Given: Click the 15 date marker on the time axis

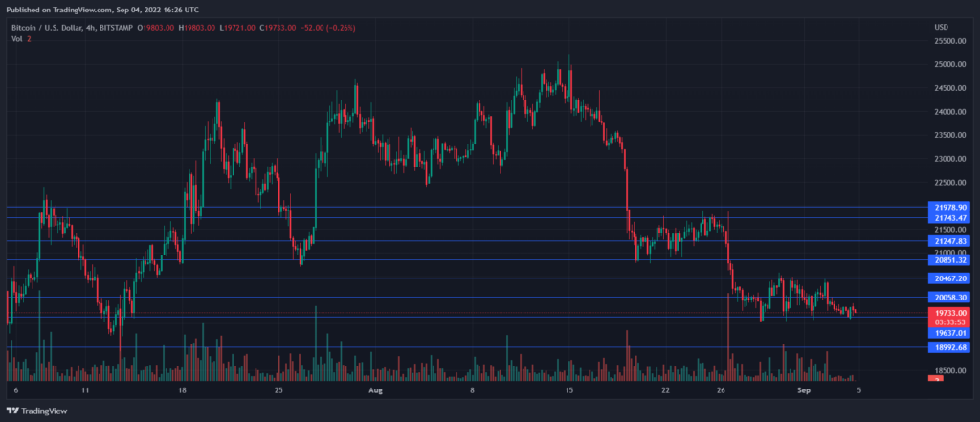Looking at the screenshot, I should coord(568,390).
